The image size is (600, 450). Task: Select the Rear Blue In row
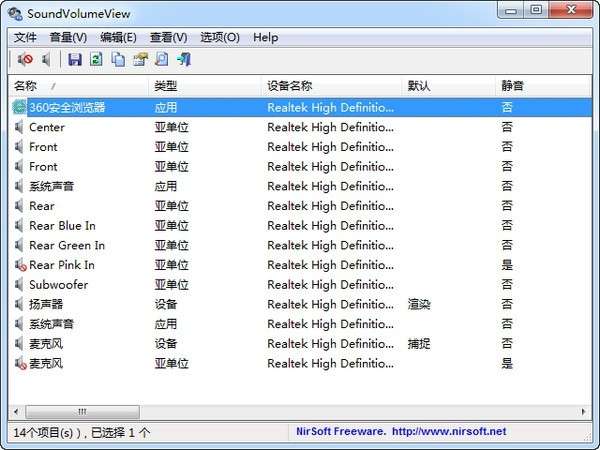[x=300, y=225]
